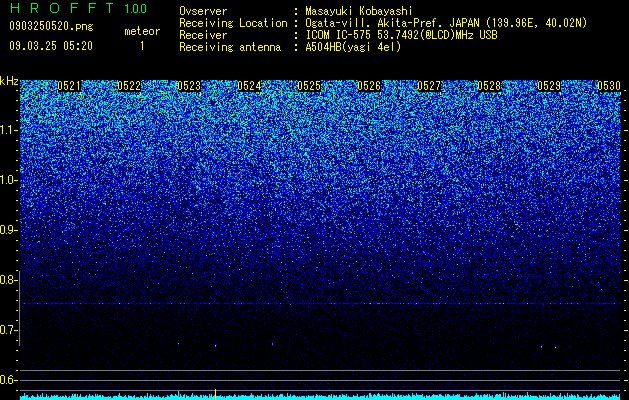Click the 0.6 kHz axis label
Viewport: 629px width, 400px height.
coord(9,380)
